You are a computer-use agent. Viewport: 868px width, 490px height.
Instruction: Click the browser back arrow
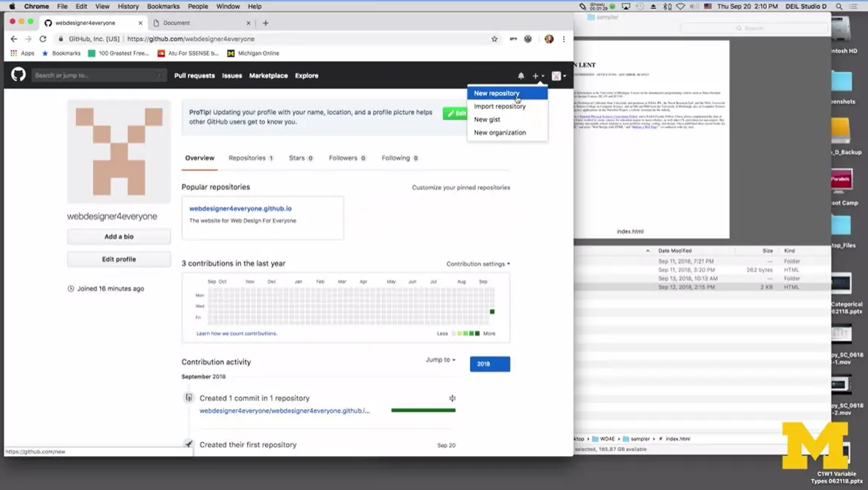pyautogui.click(x=13, y=39)
